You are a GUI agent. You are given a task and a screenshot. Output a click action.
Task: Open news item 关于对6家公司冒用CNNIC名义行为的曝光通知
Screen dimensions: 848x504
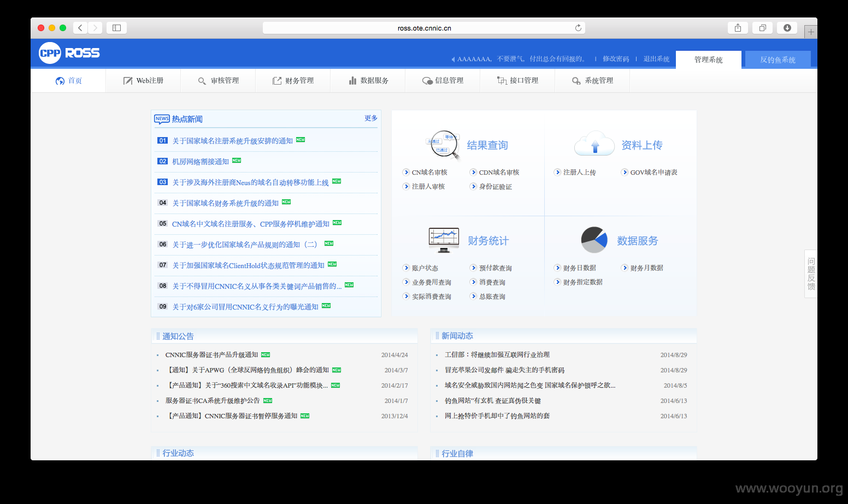point(245,307)
